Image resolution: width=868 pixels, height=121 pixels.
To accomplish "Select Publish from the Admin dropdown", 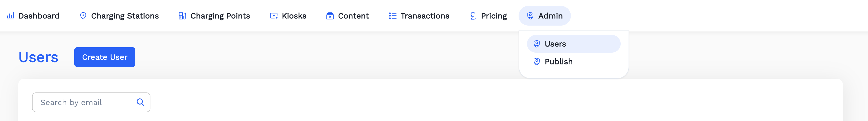I will coord(558,61).
